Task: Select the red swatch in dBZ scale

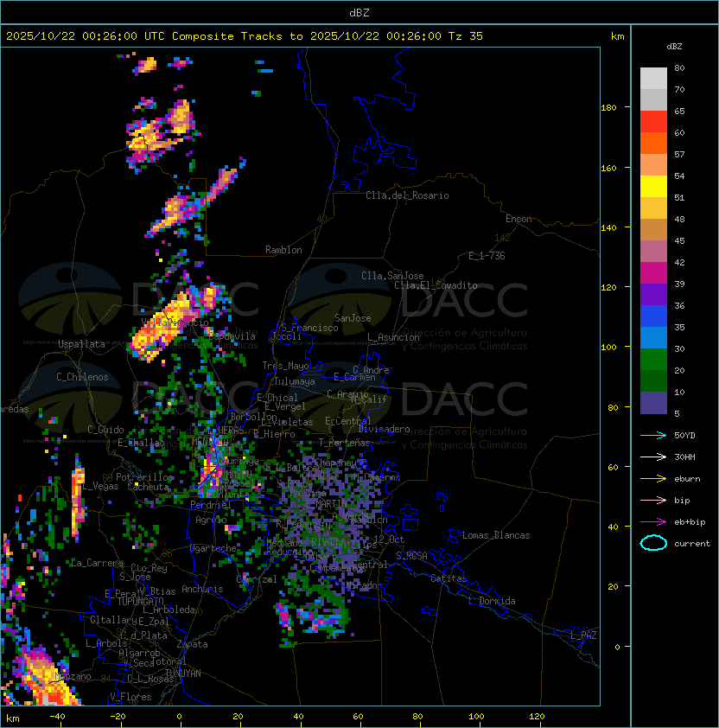Action: pos(653,122)
